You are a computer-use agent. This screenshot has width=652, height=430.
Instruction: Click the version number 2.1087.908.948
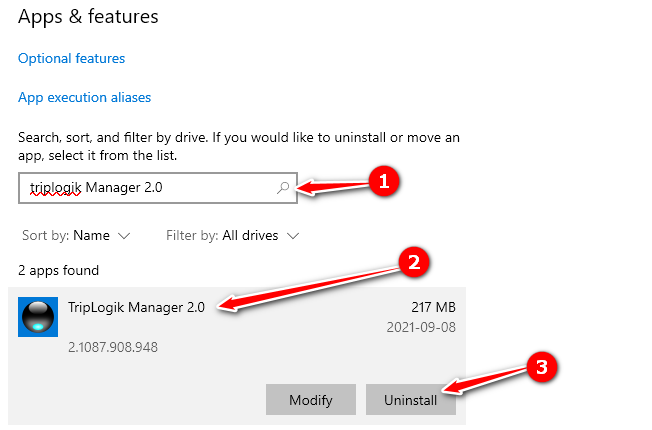point(113,347)
